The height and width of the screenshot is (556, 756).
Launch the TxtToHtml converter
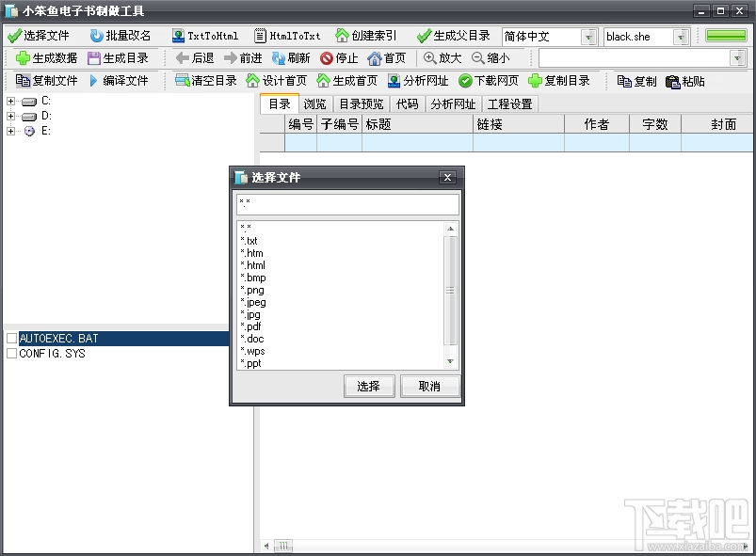[207, 36]
